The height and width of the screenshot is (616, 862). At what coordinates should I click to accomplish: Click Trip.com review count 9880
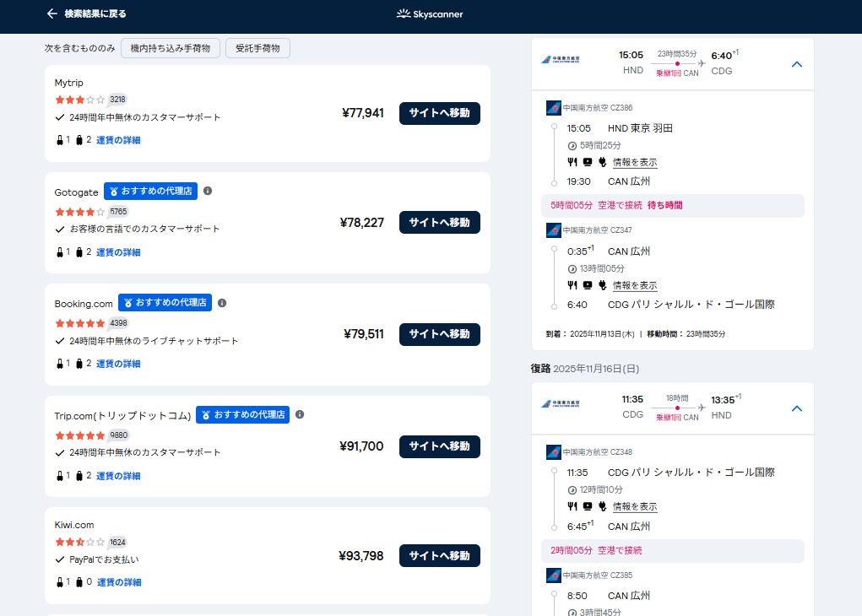[x=119, y=435]
